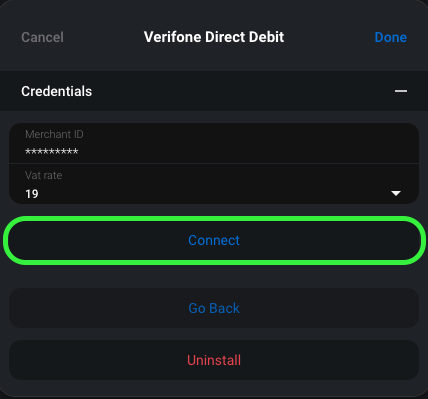Click the Vat rate label text

[44, 175]
